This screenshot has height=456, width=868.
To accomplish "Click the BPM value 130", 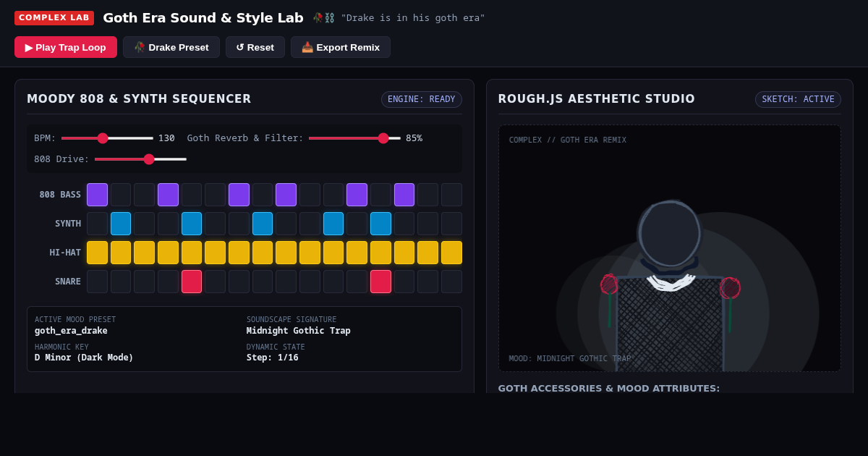I will tap(166, 138).
